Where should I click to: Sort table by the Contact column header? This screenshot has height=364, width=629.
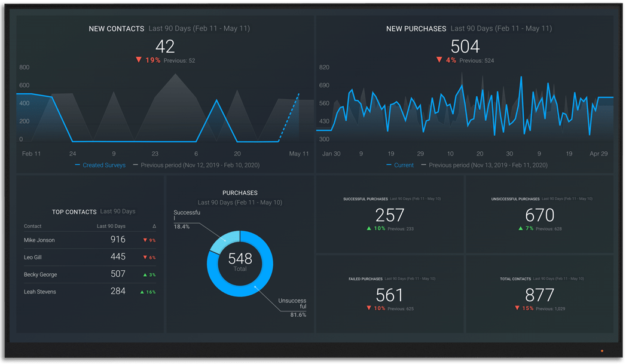pos(33,227)
